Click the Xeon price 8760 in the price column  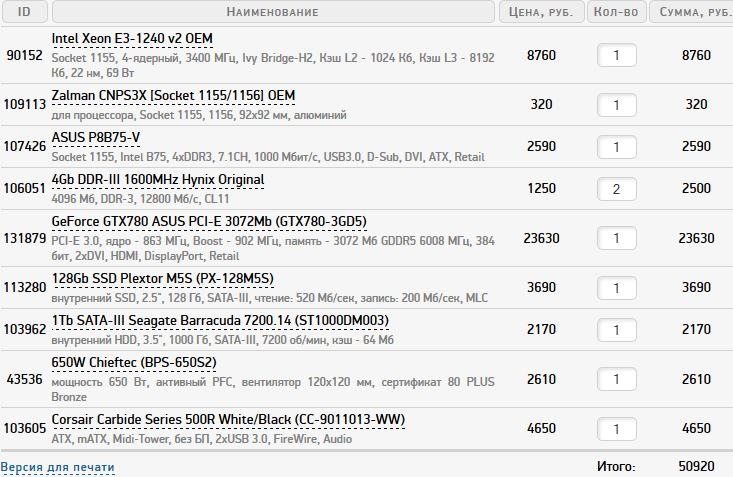(x=541, y=55)
